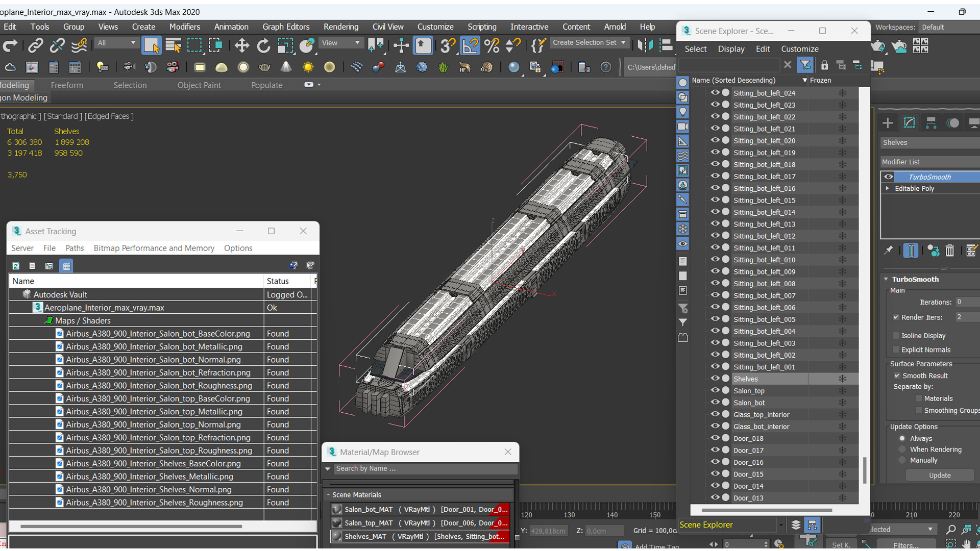This screenshot has height=551, width=980.
Task: Click the Material Browser search field
Action: coord(425,468)
